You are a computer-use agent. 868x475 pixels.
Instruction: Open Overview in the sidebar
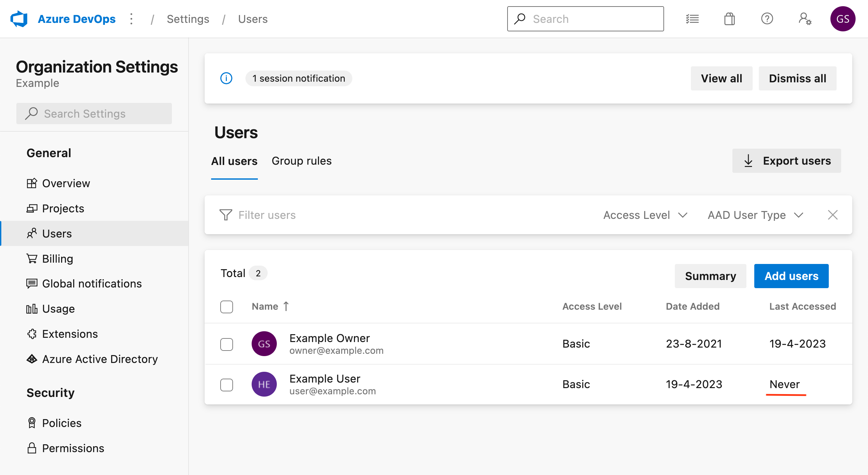click(94, 183)
